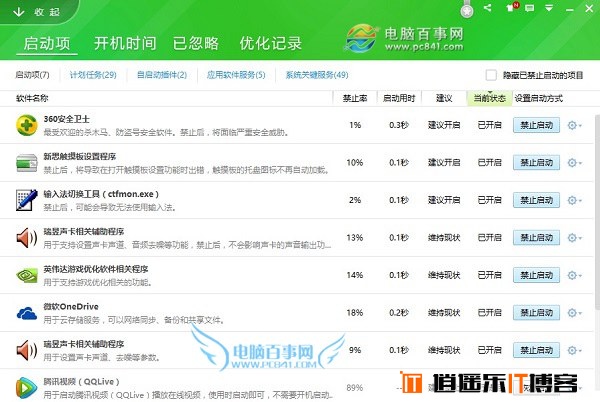Expand gear dropdown for 360安全卫士 row
This screenshot has width=600, height=402.
pos(575,125)
